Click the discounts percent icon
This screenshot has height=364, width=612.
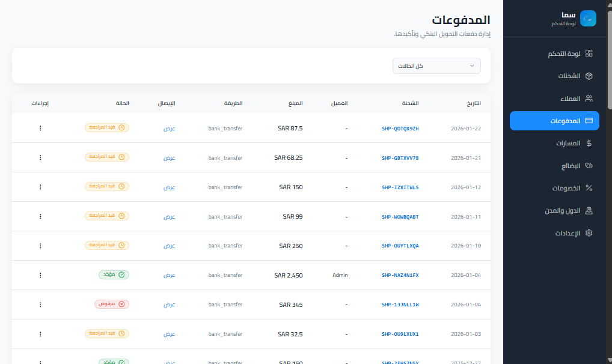589,188
